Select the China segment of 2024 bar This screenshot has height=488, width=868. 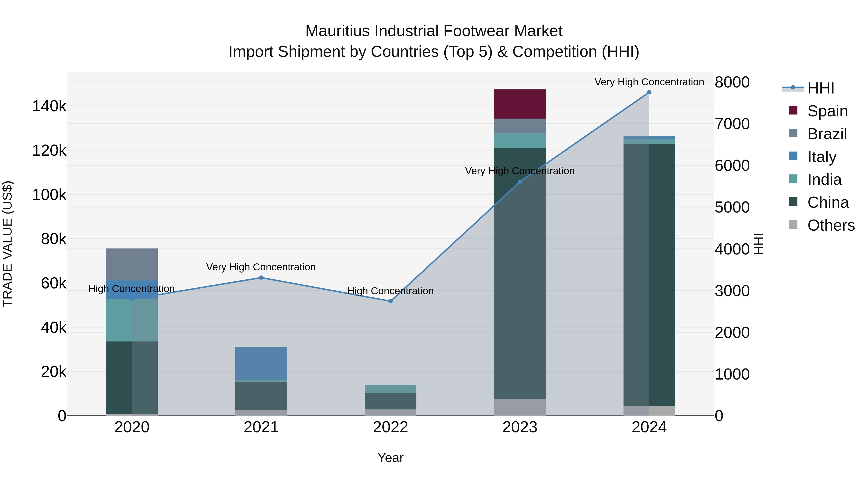coord(649,275)
